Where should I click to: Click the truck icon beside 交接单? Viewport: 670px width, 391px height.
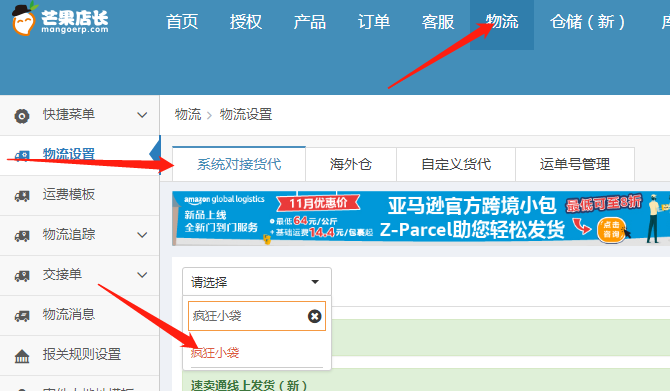(22, 276)
